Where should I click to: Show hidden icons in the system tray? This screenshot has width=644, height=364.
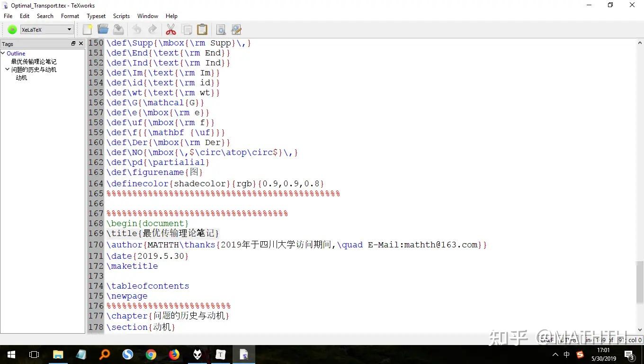(555, 354)
